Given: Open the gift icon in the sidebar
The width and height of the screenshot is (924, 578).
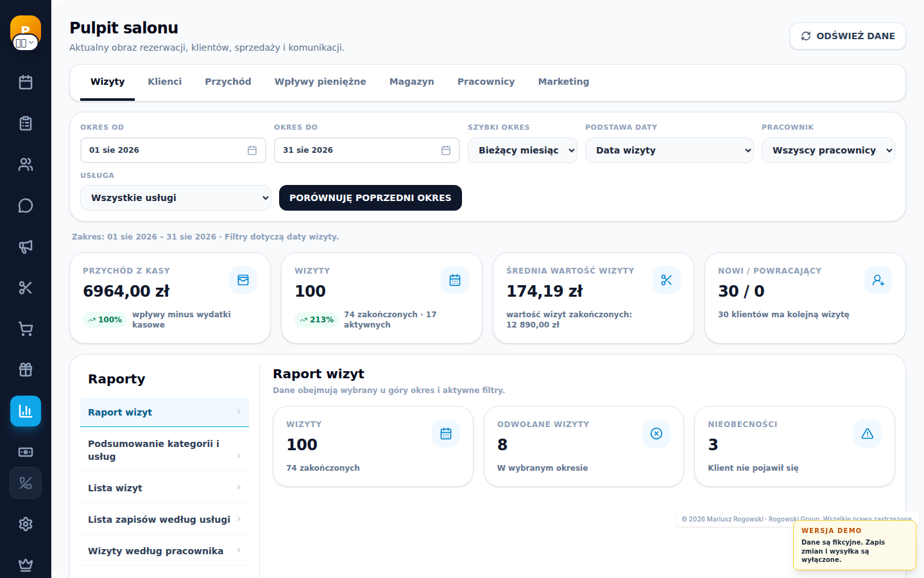Looking at the screenshot, I should point(26,370).
